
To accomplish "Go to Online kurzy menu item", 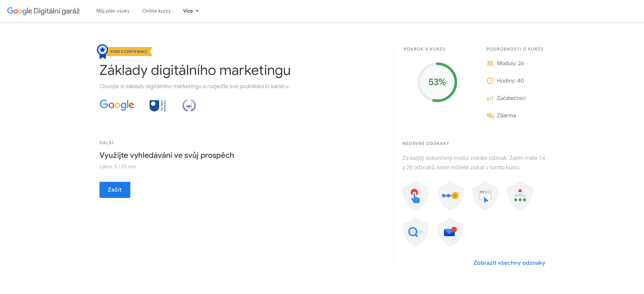I will [x=156, y=11].
